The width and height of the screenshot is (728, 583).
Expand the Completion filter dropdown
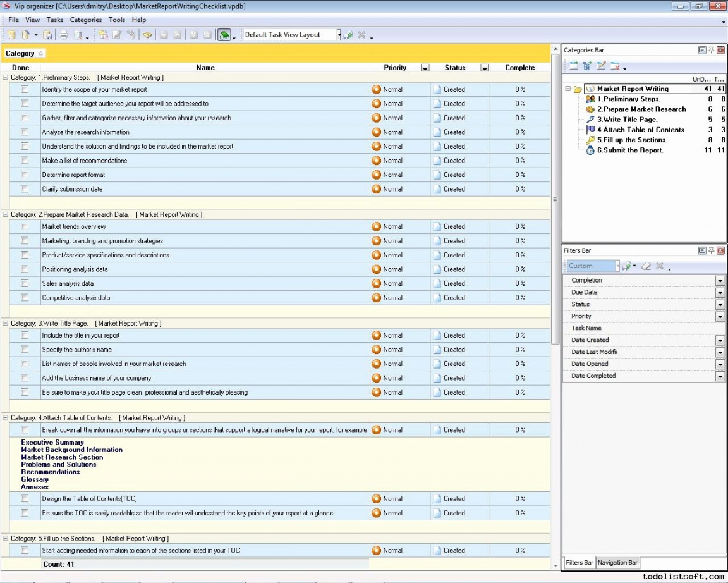720,281
